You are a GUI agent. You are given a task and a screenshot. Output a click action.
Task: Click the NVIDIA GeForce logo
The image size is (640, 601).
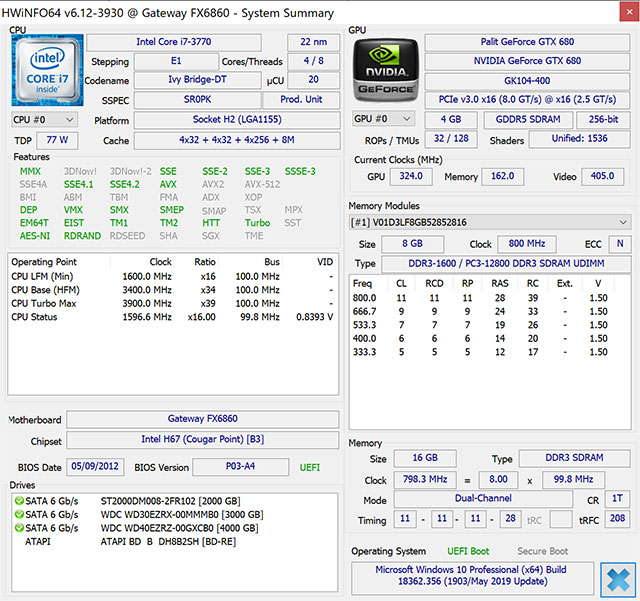point(386,70)
